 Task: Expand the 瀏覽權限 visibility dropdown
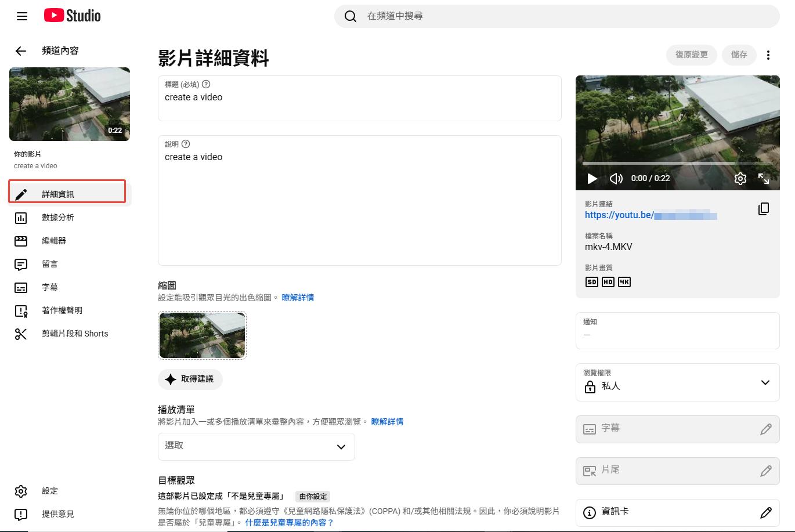(678, 382)
